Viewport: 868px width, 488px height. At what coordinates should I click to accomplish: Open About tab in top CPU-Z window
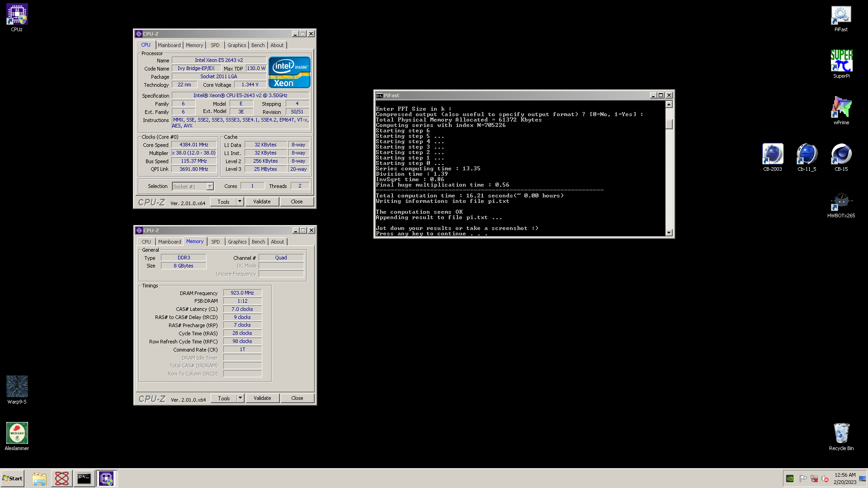click(x=277, y=45)
